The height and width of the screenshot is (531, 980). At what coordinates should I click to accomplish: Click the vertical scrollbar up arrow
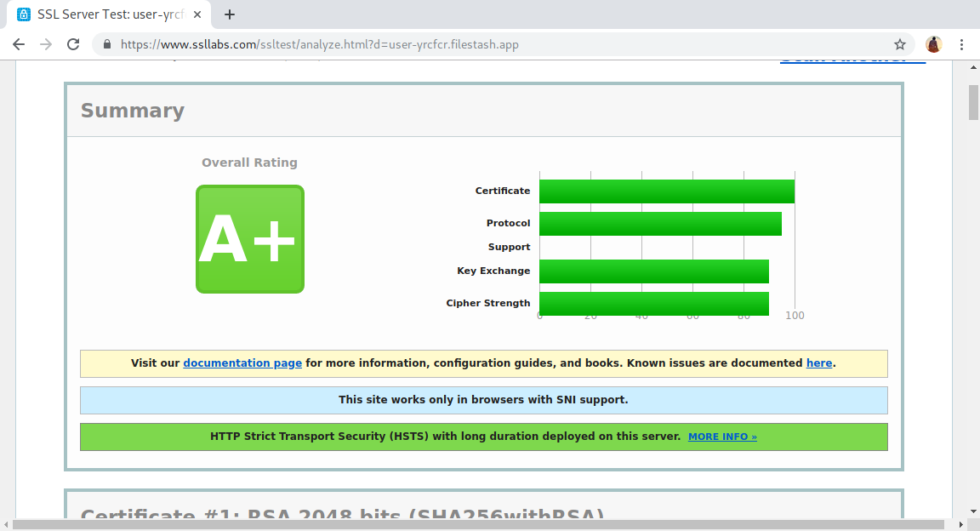(x=973, y=66)
